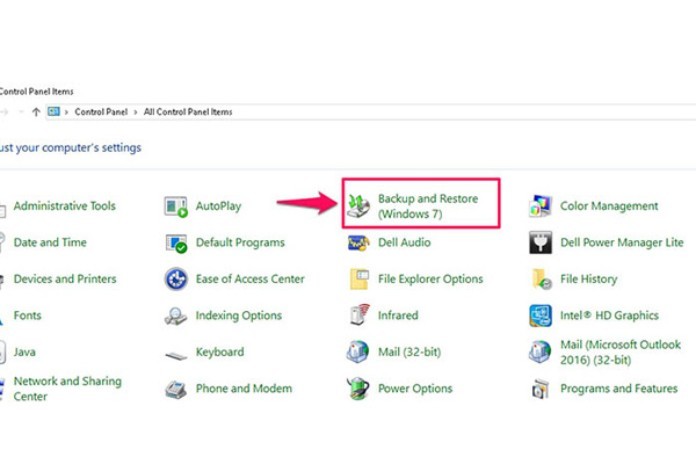
Task: Click Control Panel breadcrumb in address bar
Action: (101, 112)
